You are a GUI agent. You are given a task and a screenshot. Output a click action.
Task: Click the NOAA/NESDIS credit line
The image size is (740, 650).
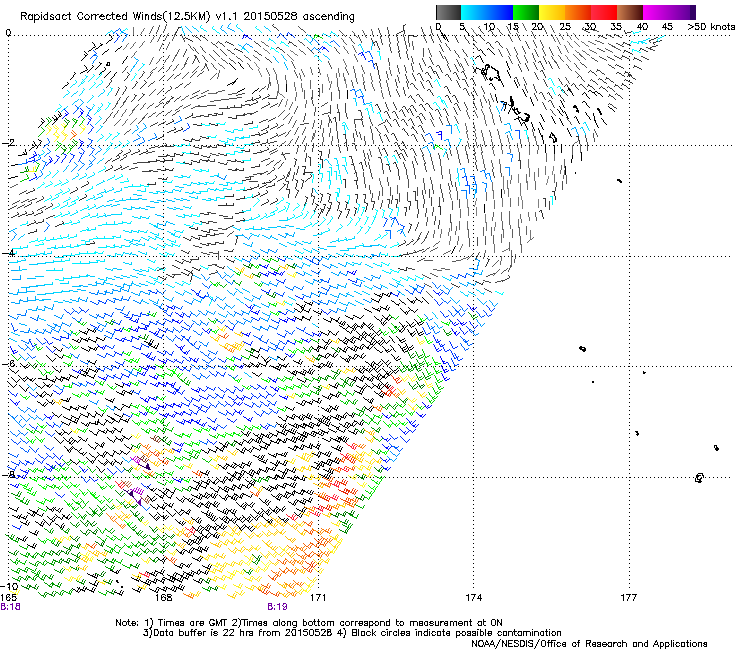click(x=589, y=644)
